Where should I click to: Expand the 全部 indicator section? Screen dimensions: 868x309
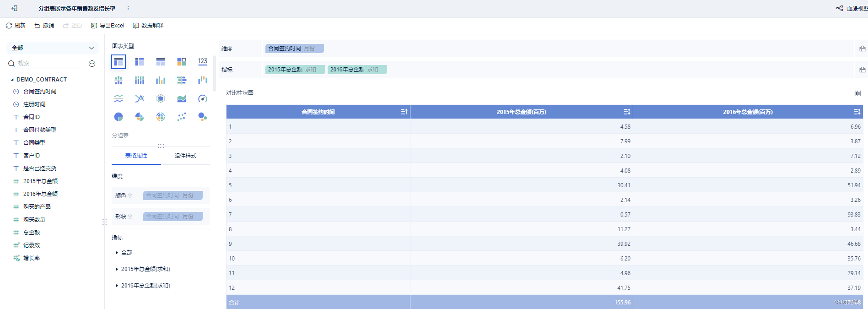[117, 253]
